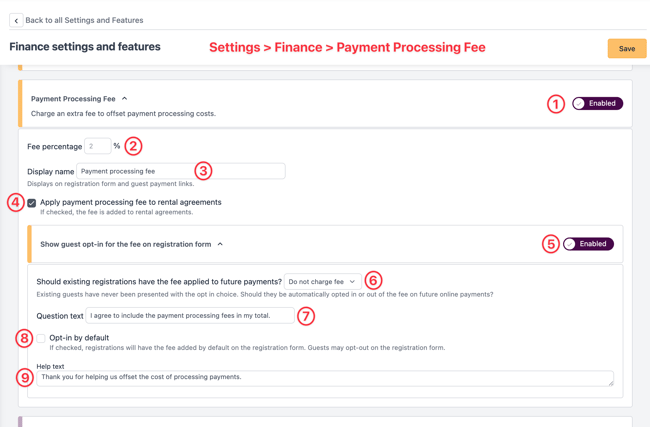Collapse the guest opt-in section chevron
The width and height of the screenshot is (650, 427).
click(x=220, y=244)
